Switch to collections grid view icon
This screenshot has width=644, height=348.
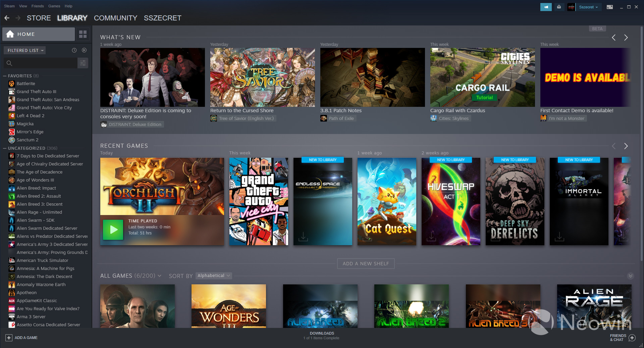tap(83, 34)
